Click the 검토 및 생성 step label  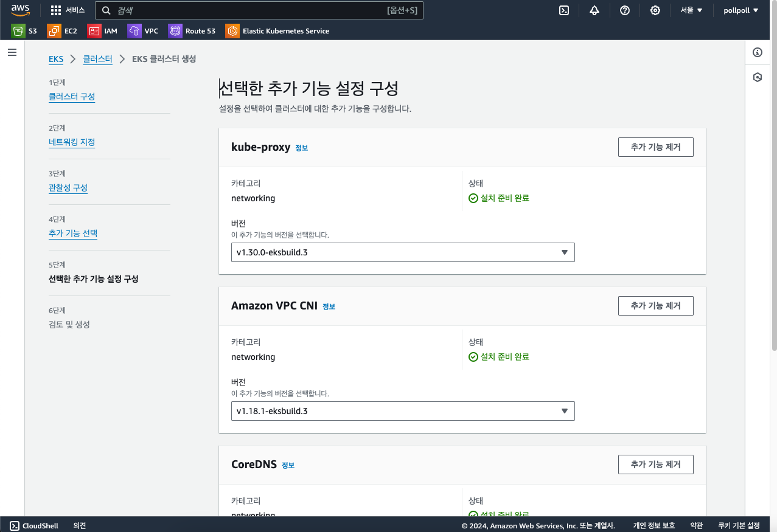pos(69,325)
